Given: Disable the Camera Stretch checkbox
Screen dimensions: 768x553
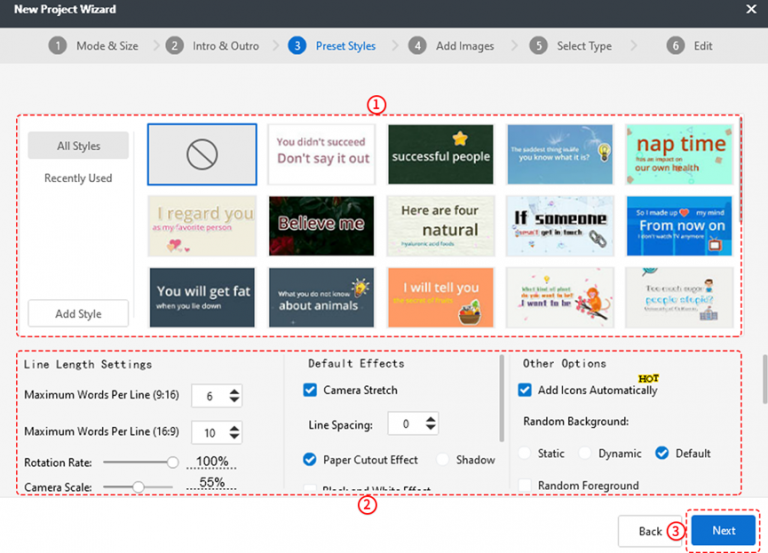Looking at the screenshot, I should (x=310, y=390).
